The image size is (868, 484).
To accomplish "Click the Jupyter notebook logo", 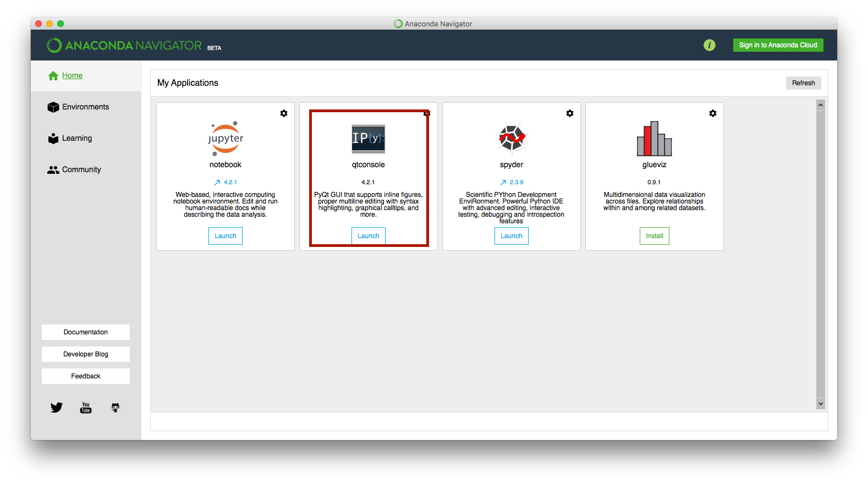I will pos(226,138).
